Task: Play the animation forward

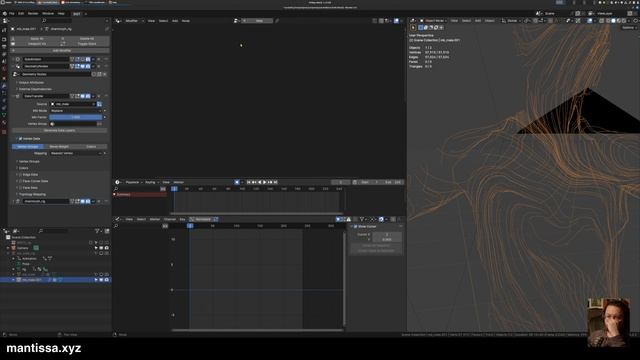Action: click(x=264, y=182)
